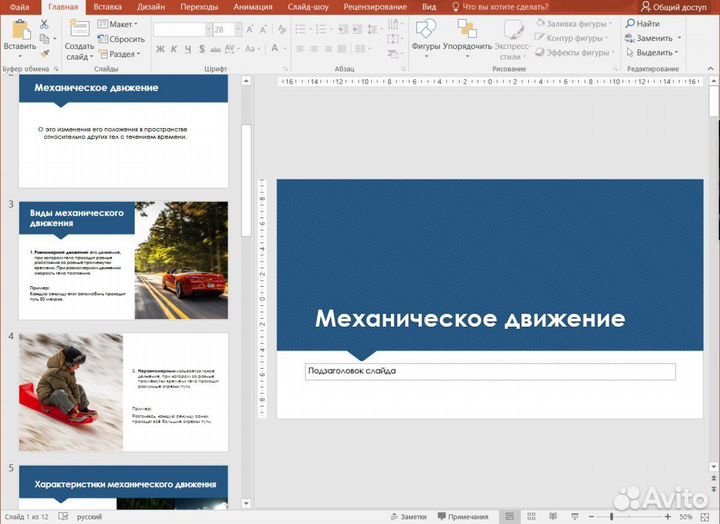Select slide 4 thumbnail with sledding child
720x524 pixels.
tap(123, 392)
